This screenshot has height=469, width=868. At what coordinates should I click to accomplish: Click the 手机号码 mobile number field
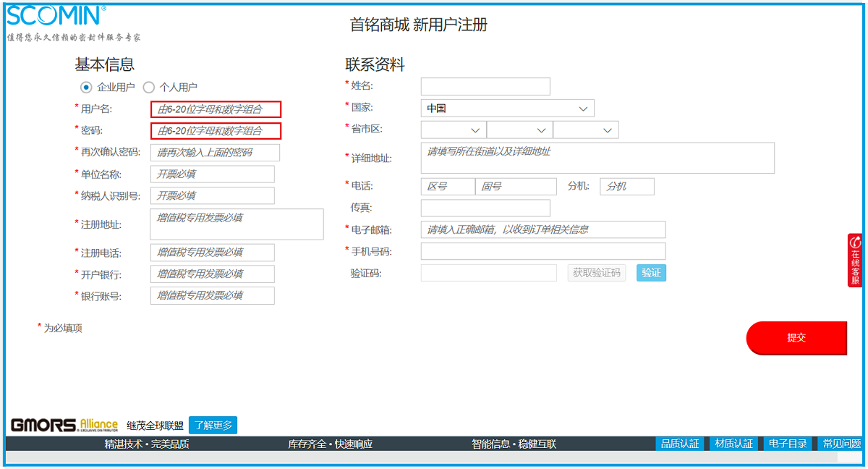542,251
